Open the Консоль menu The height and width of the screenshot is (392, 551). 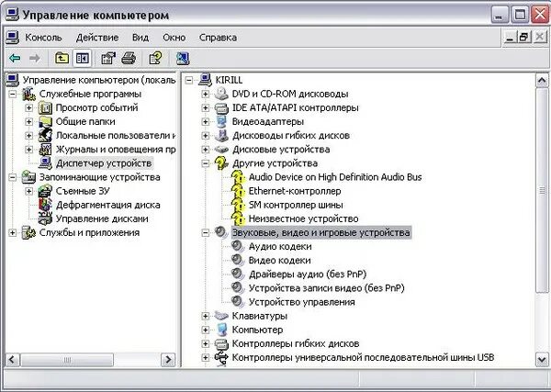pyautogui.click(x=43, y=38)
